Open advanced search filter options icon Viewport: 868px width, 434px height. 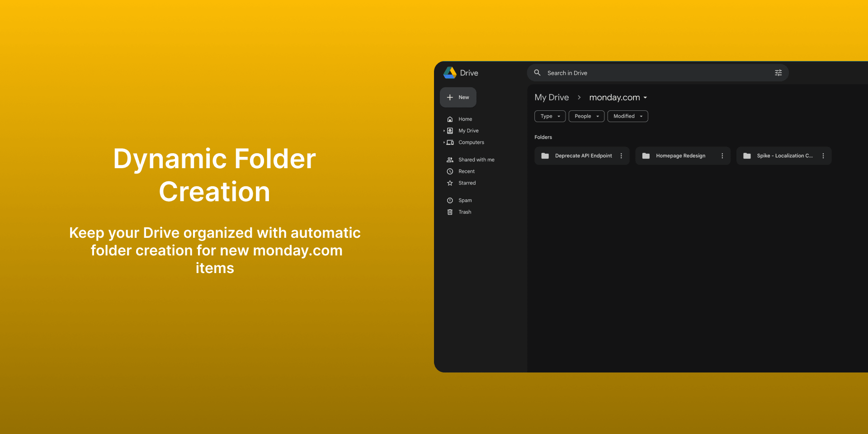point(778,73)
